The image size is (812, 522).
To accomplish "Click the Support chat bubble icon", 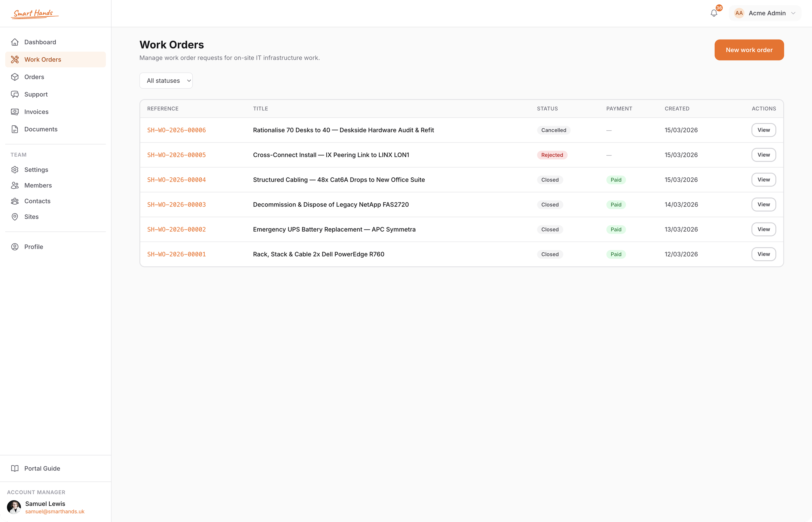I will coord(15,94).
